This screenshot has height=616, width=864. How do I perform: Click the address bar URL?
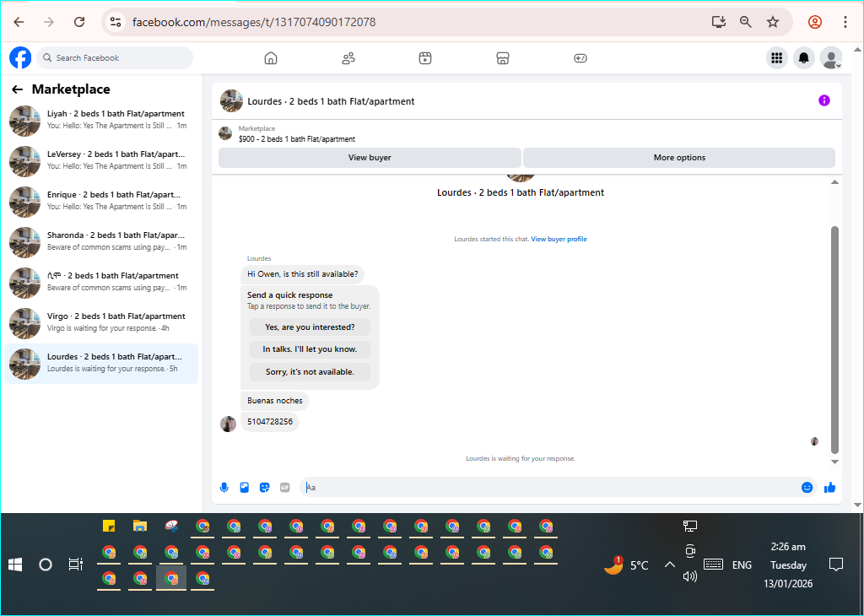point(254,22)
